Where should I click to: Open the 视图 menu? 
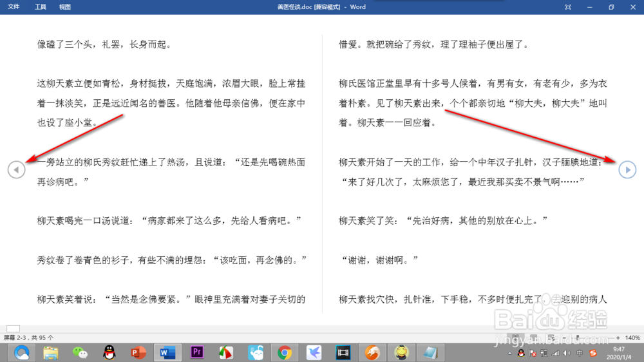pyautogui.click(x=65, y=7)
